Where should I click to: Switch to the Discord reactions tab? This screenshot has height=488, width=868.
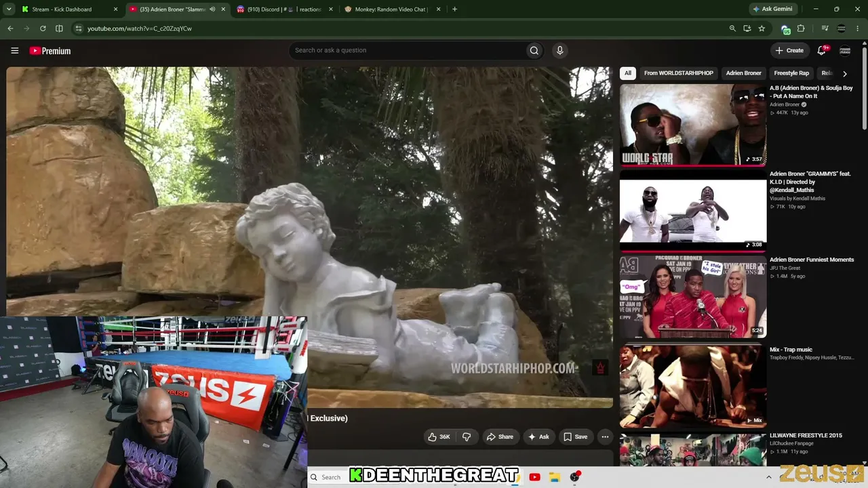(x=284, y=9)
